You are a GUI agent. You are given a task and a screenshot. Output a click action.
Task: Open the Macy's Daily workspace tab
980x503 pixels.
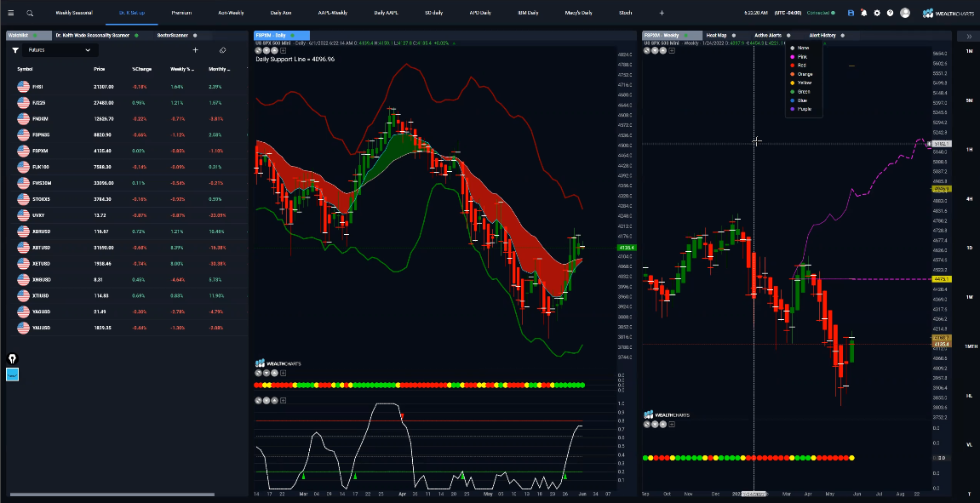577,13
